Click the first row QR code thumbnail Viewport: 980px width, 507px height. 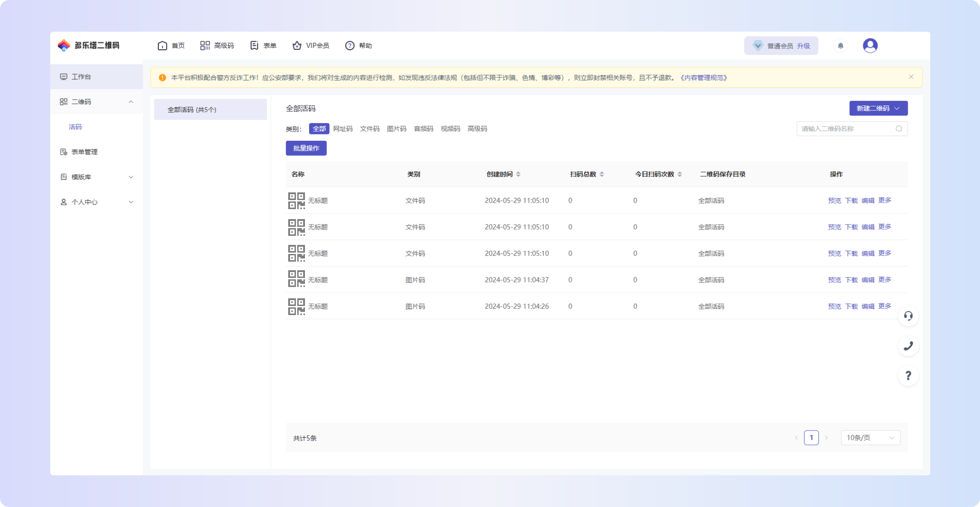point(296,201)
